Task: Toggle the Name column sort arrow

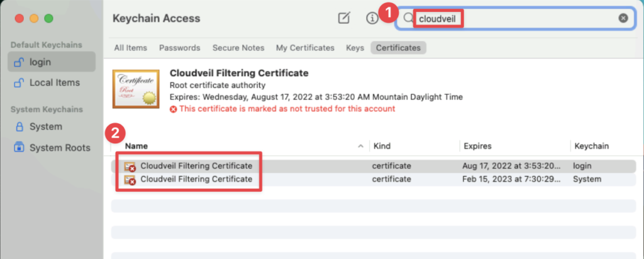Action: tap(361, 146)
